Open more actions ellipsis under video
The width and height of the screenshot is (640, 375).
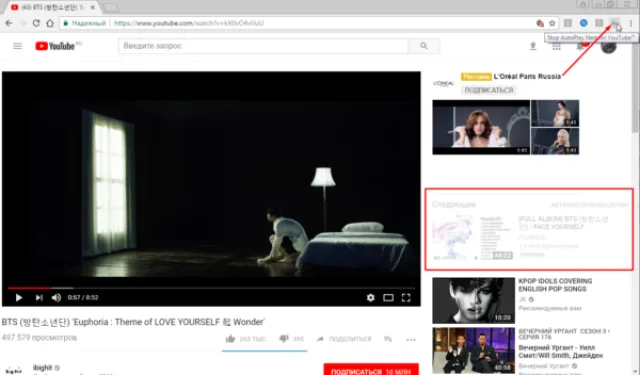click(x=411, y=339)
